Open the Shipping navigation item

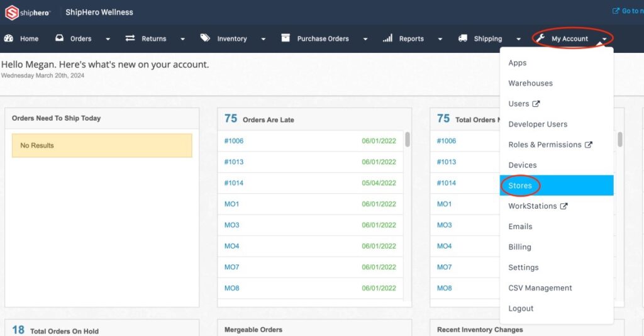tap(488, 38)
